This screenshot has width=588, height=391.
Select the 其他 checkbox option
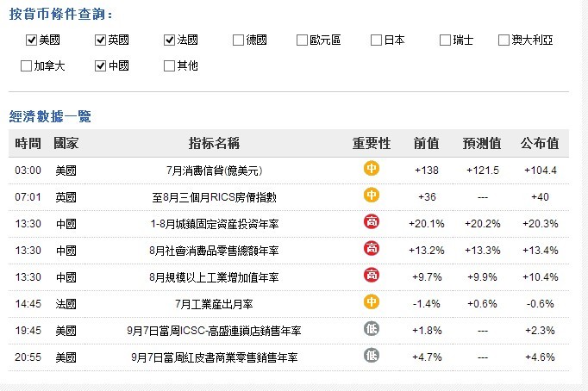pyautogui.click(x=169, y=65)
